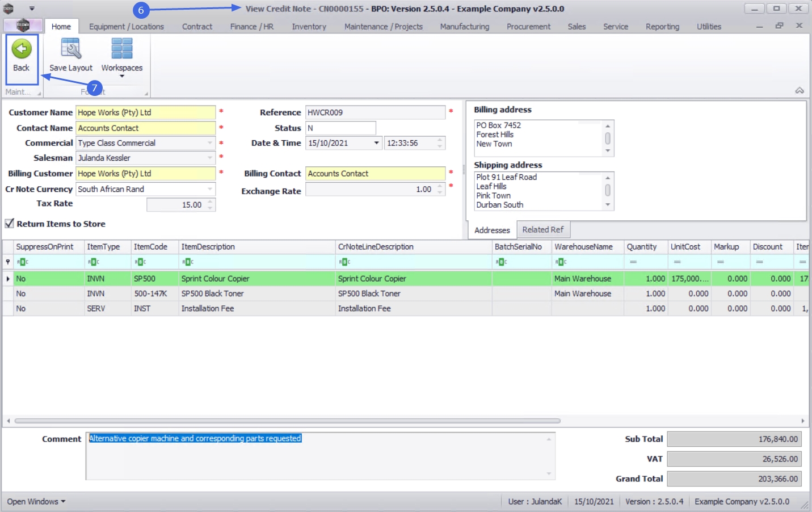Toggle the Return Items to Store checkbox
The width and height of the screenshot is (812, 512).
pyautogui.click(x=10, y=224)
